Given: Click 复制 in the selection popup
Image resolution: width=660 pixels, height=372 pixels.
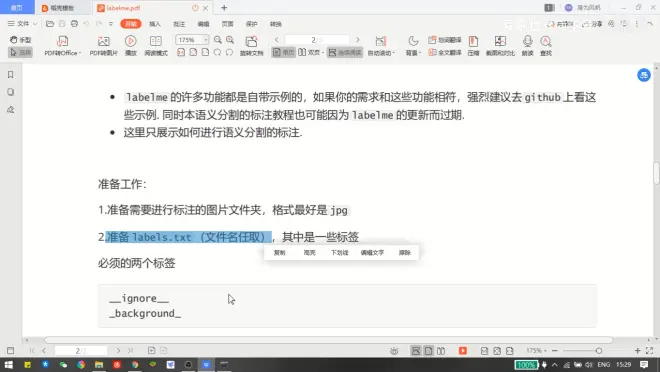Looking at the screenshot, I should pos(279,252).
